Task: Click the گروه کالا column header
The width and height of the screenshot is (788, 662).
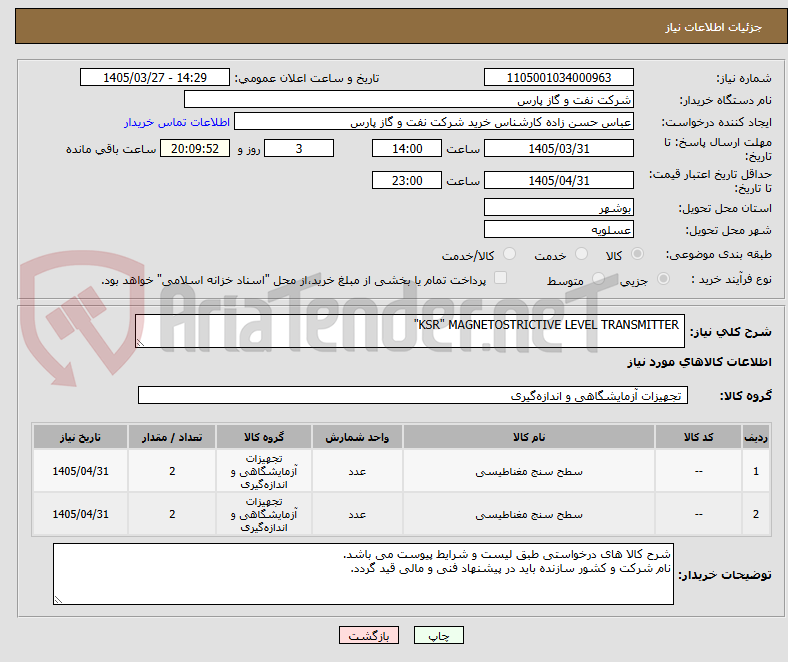Action: tap(264, 437)
